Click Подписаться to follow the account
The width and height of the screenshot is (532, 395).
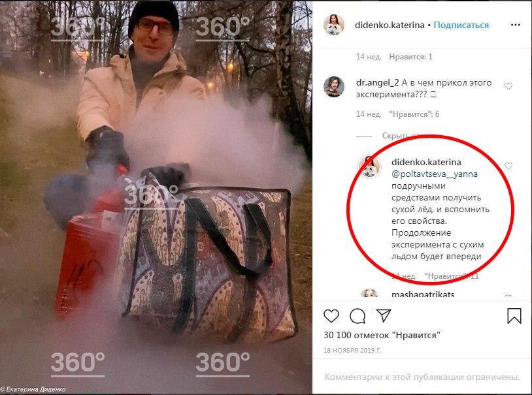(461, 25)
